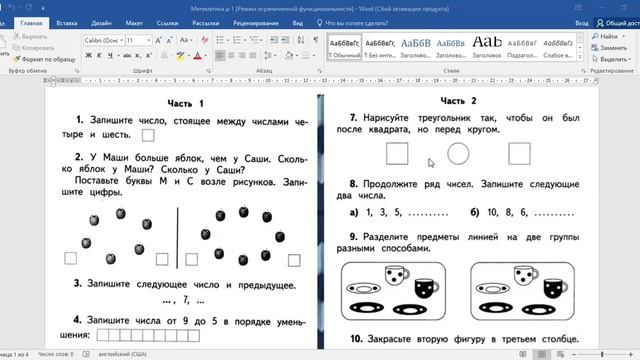Click the Sort A-Z icon

301,40
